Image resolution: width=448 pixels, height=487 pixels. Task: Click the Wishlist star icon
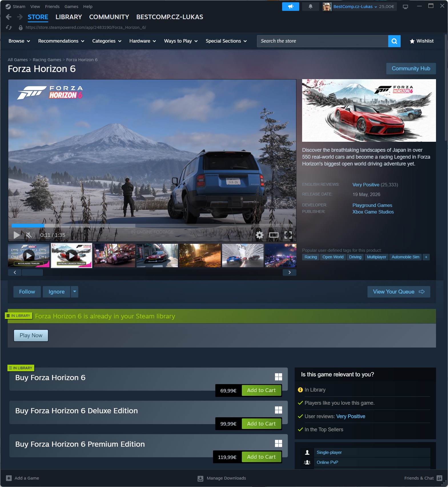pyautogui.click(x=412, y=41)
